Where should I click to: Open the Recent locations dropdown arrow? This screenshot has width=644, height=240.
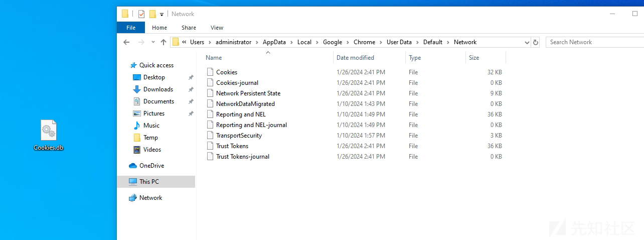(153, 42)
